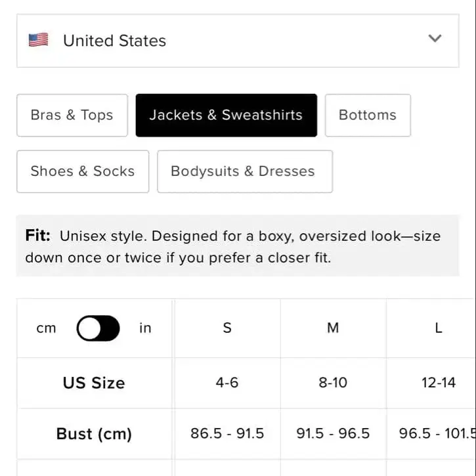This screenshot has height=476, width=476.
Task: Open Shoes & Socks category
Action: click(83, 171)
